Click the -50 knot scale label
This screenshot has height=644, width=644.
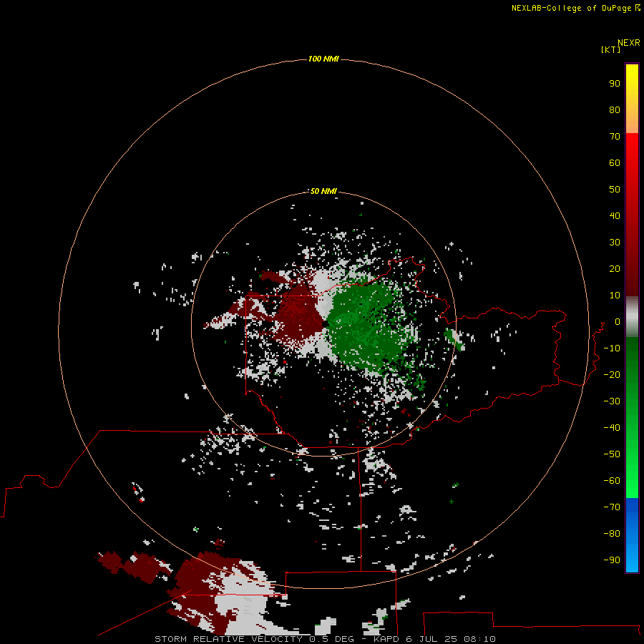click(612, 454)
